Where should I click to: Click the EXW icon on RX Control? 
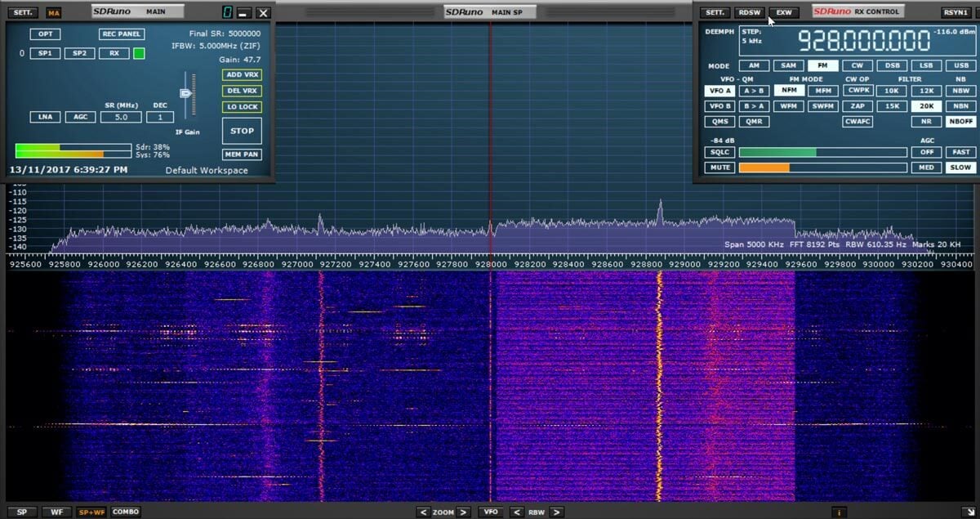click(x=784, y=11)
